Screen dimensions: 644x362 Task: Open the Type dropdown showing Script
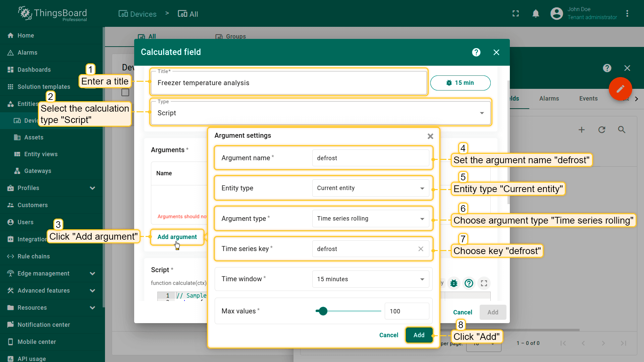coord(320,113)
